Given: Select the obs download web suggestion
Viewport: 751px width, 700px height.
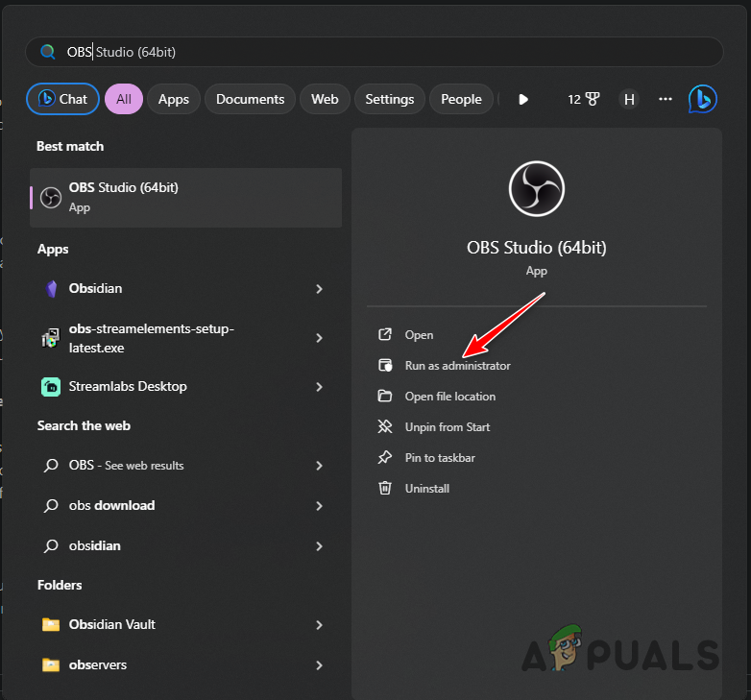Looking at the screenshot, I should pos(186,506).
